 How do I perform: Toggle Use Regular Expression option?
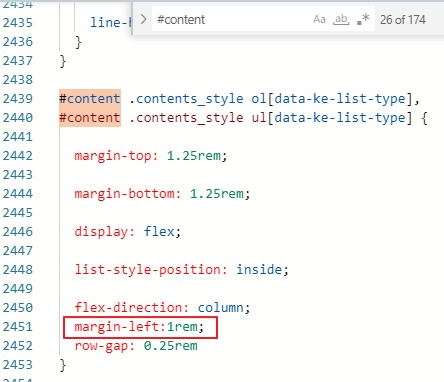363,19
